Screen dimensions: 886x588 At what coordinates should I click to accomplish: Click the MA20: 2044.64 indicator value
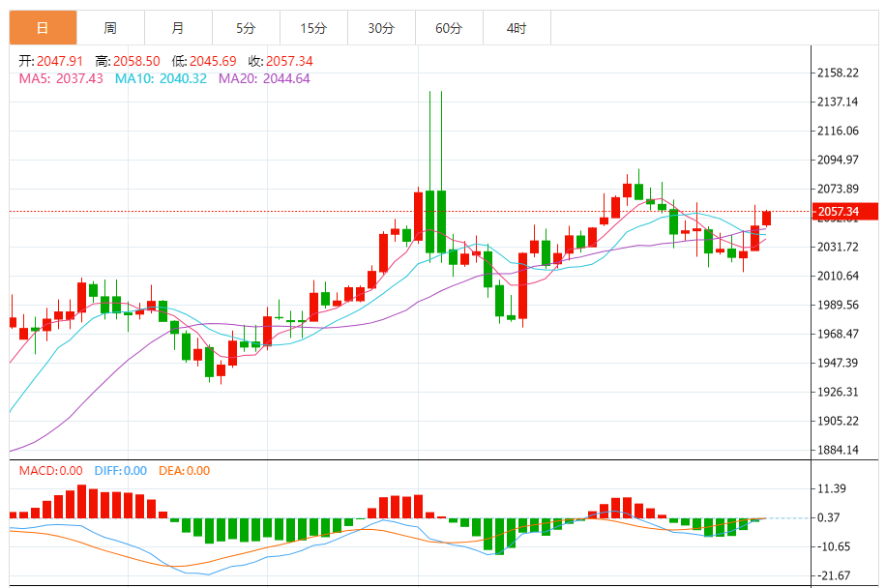(264, 78)
